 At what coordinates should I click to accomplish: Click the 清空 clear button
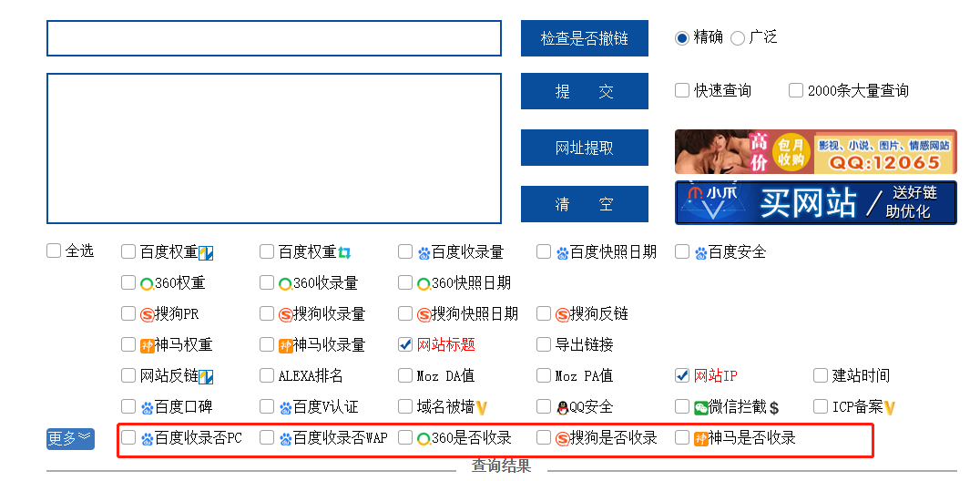[x=584, y=204]
